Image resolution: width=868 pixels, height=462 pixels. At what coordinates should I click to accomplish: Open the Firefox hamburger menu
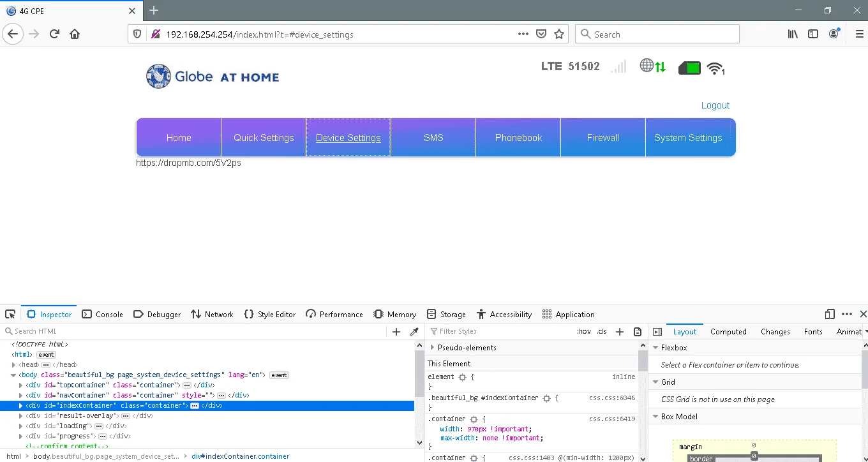point(858,34)
